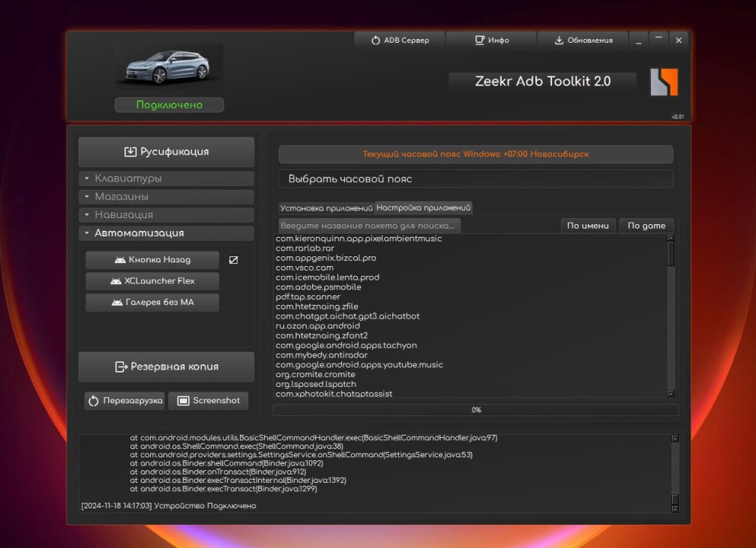The image size is (756, 548).
Task: Click the 0% progress bar
Action: pyautogui.click(x=475, y=410)
